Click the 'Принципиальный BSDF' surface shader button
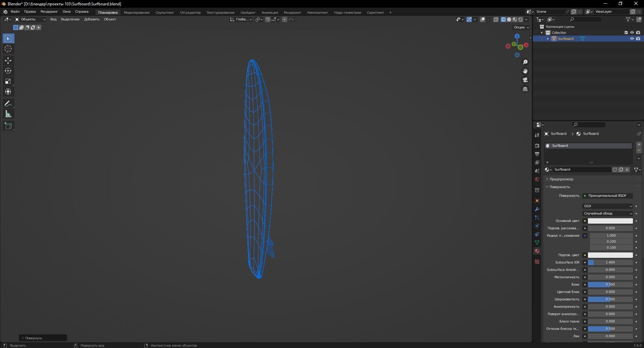This screenshot has height=348, width=644. tap(608, 196)
